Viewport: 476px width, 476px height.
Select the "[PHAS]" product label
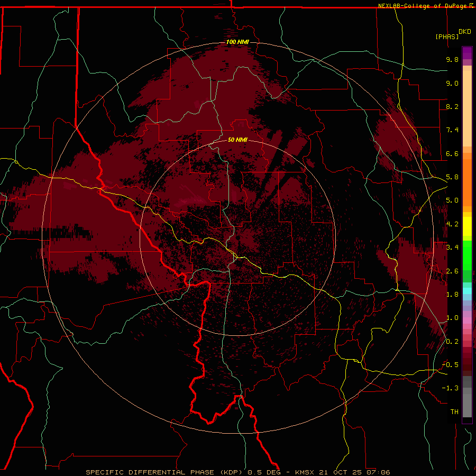(447, 36)
